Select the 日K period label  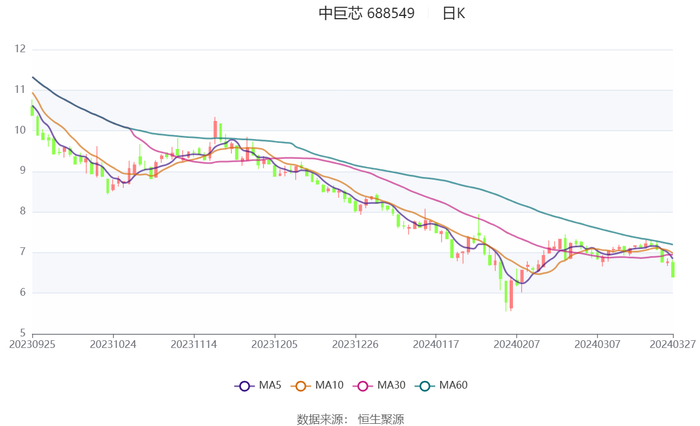(453, 14)
